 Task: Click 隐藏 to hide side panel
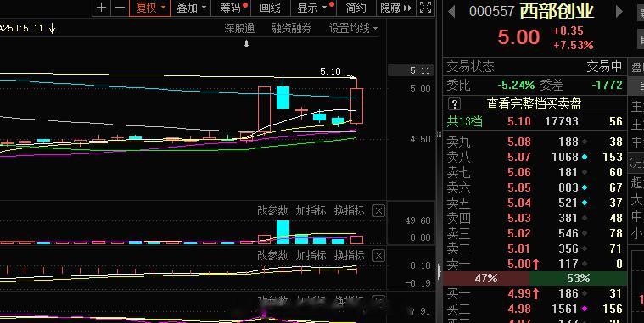pyautogui.click(x=395, y=8)
